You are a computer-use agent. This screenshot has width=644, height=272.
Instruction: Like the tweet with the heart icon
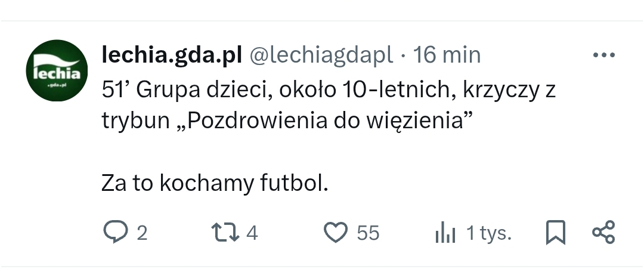(336, 232)
